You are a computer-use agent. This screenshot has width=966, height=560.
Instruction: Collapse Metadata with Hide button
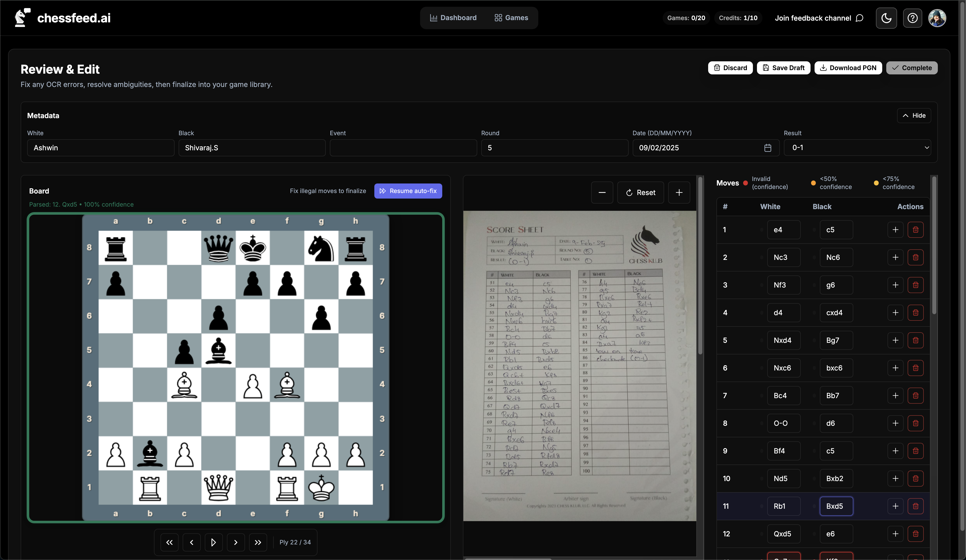914,116
